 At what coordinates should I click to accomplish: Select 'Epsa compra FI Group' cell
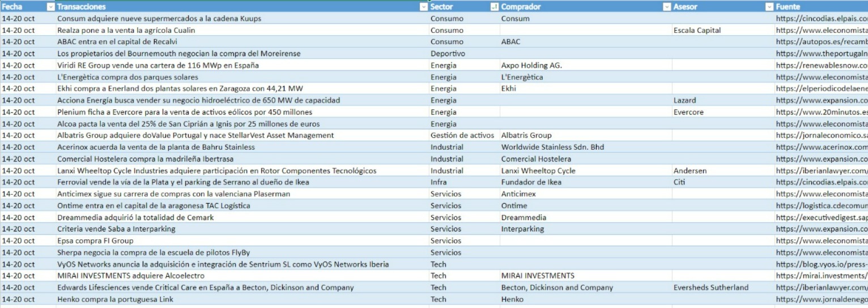click(242, 241)
